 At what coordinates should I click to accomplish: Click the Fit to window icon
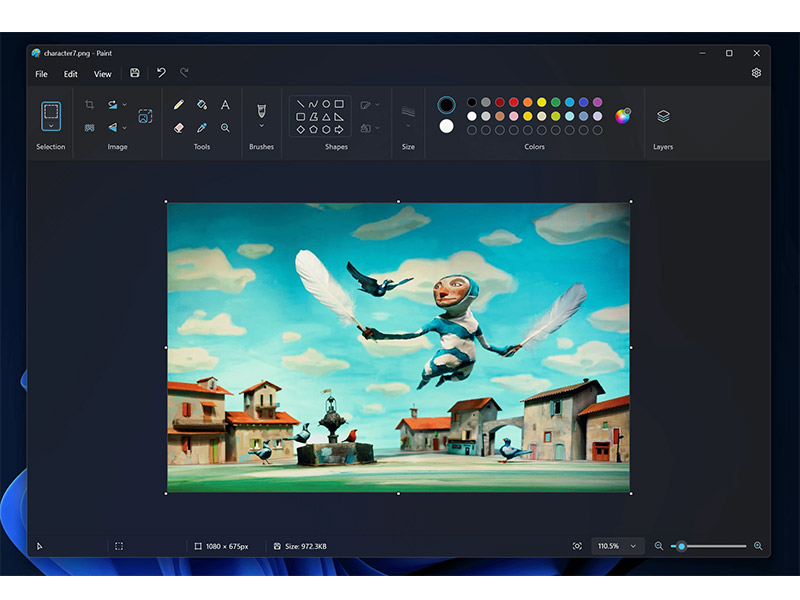point(577,546)
